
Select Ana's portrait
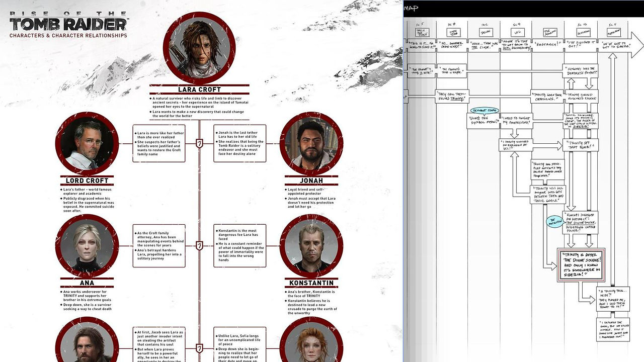(x=88, y=246)
